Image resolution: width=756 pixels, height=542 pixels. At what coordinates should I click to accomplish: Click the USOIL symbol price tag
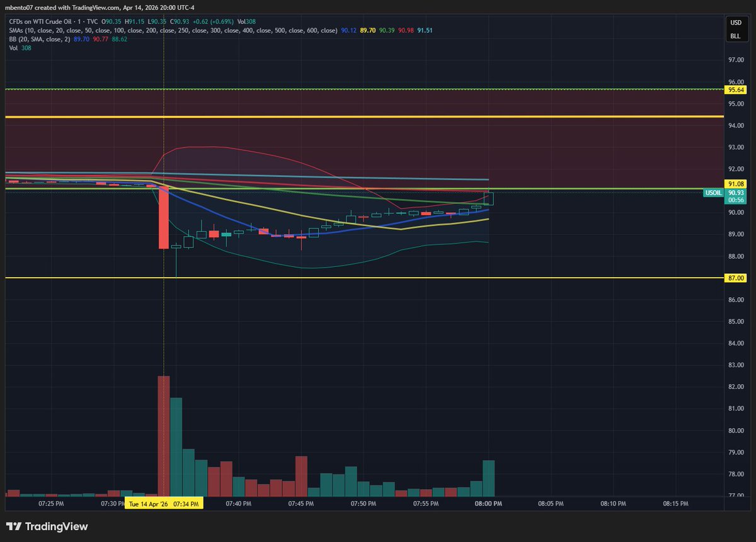point(714,193)
